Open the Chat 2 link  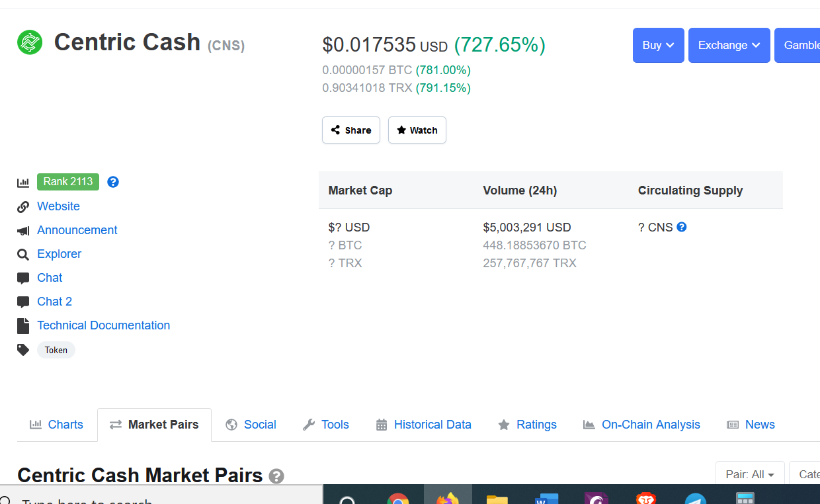point(54,301)
